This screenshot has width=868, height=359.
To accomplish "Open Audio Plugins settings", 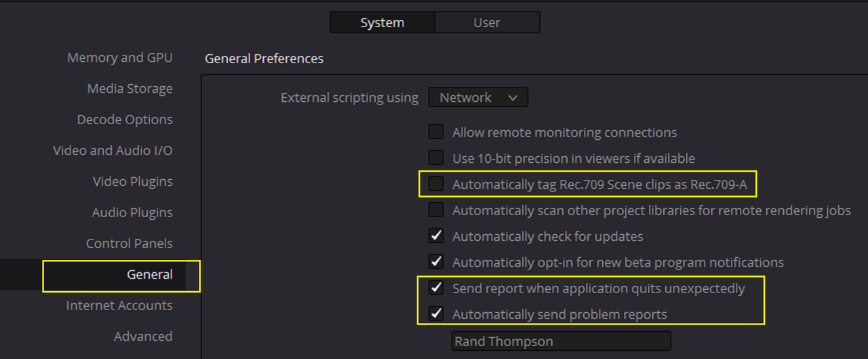I will point(132,212).
